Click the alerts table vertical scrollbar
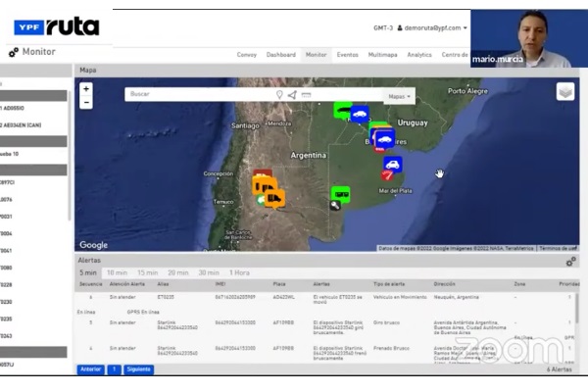Image resolution: width=588 pixels, height=392 pixels. click(x=577, y=307)
